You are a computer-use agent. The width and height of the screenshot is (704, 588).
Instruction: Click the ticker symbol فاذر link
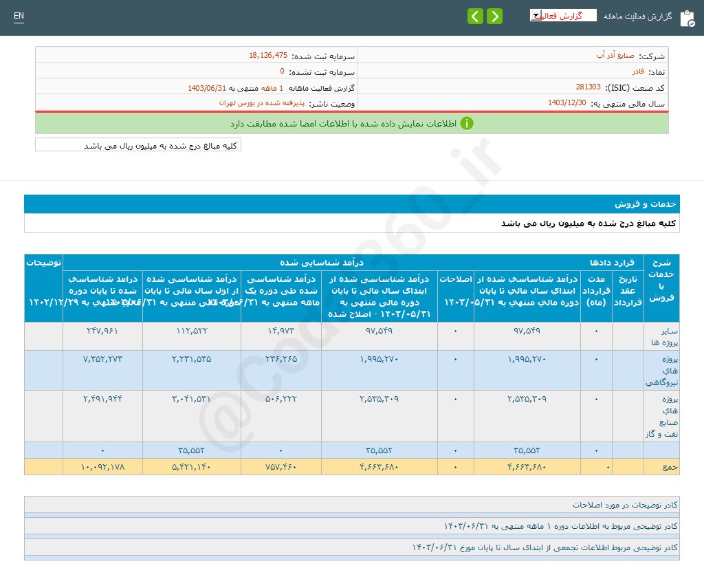coord(637,70)
